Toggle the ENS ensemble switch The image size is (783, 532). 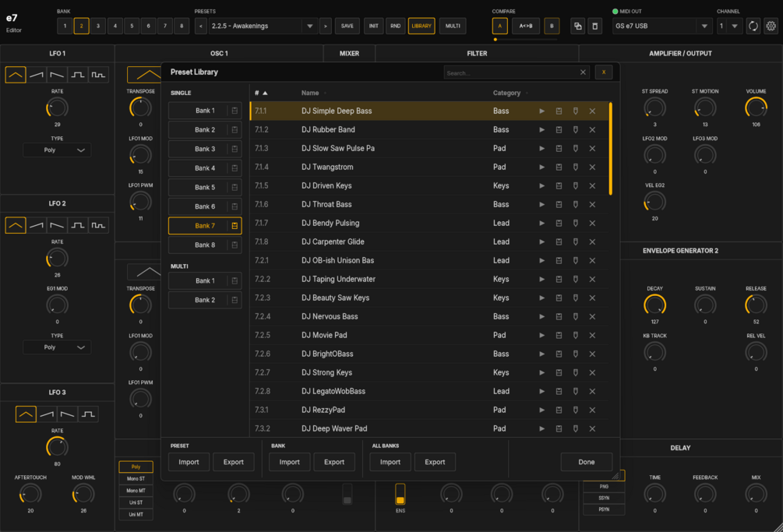[400, 494]
